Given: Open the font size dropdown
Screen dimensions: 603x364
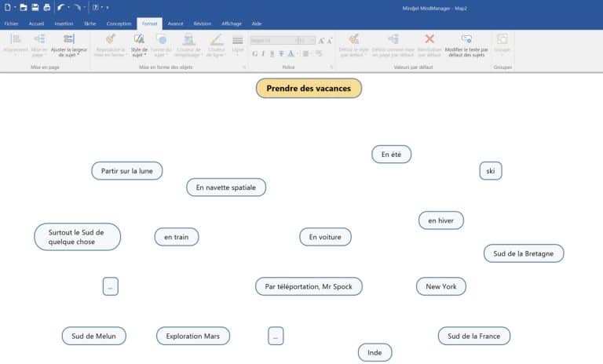Looking at the screenshot, I should 312,40.
